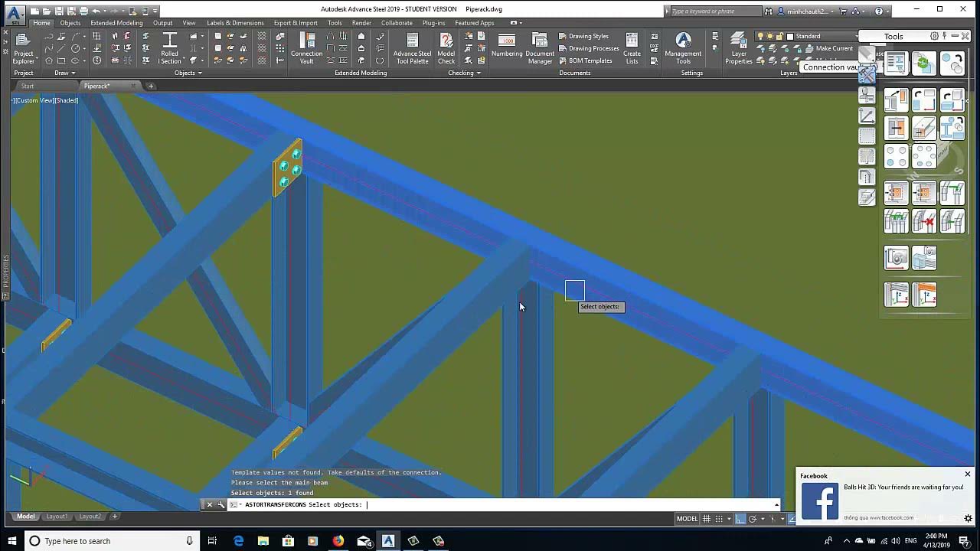
Task: Select the red X delete tool in Tools palette
Action: point(924,221)
